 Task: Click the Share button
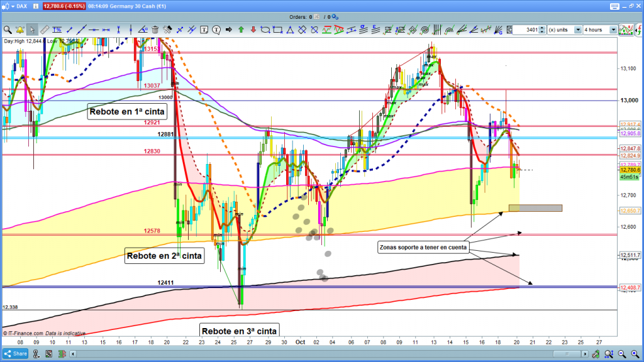[x=17, y=354]
